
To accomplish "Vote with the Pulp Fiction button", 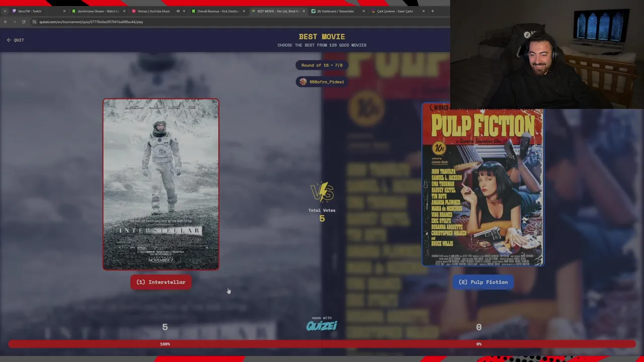I will (483, 282).
